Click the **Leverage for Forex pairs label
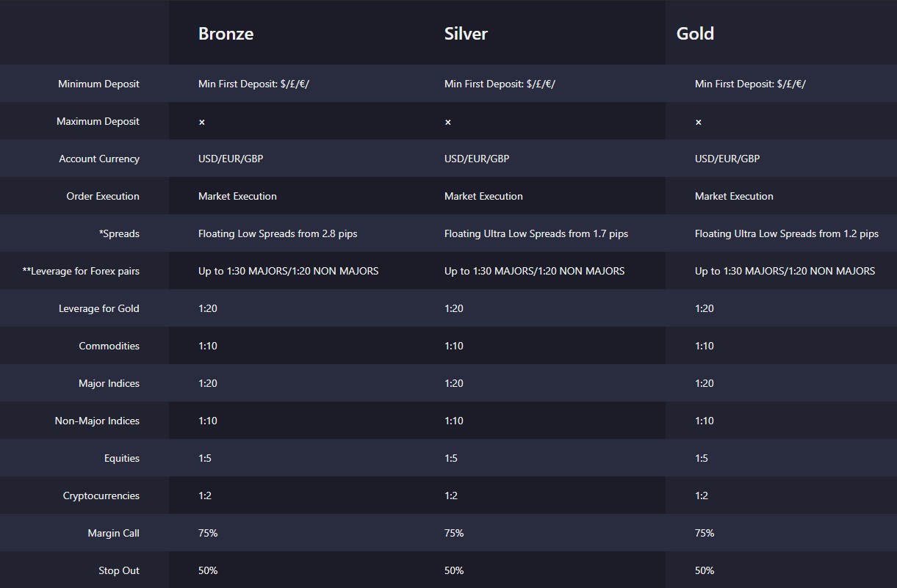 tap(81, 272)
